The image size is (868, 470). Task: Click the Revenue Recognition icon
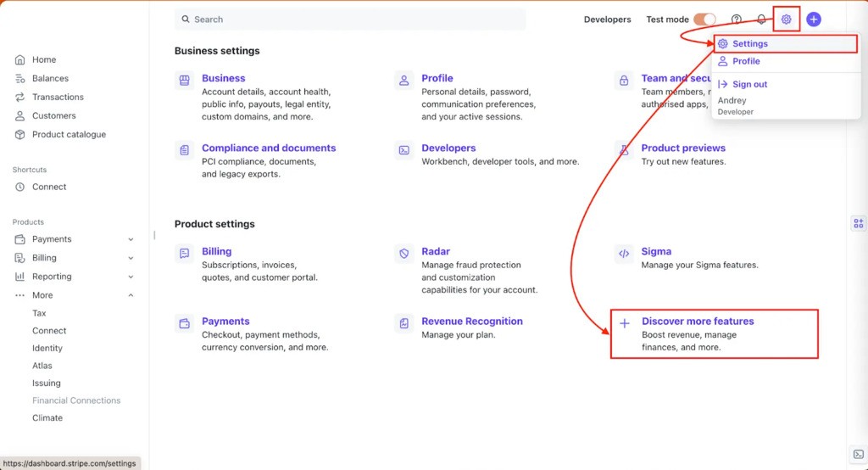pos(404,323)
